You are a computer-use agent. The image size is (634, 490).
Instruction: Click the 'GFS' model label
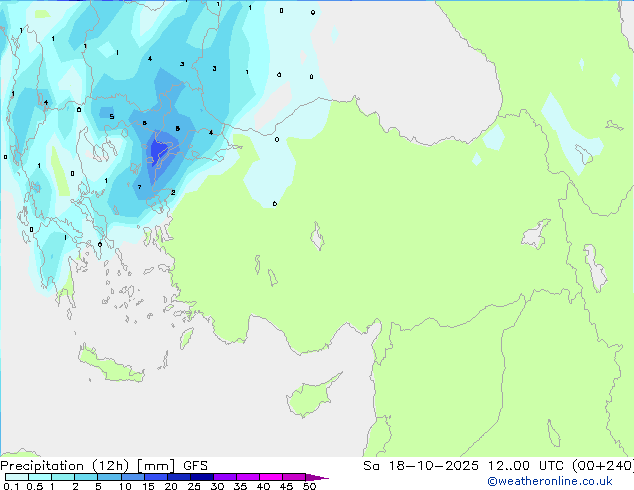coord(195,466)
